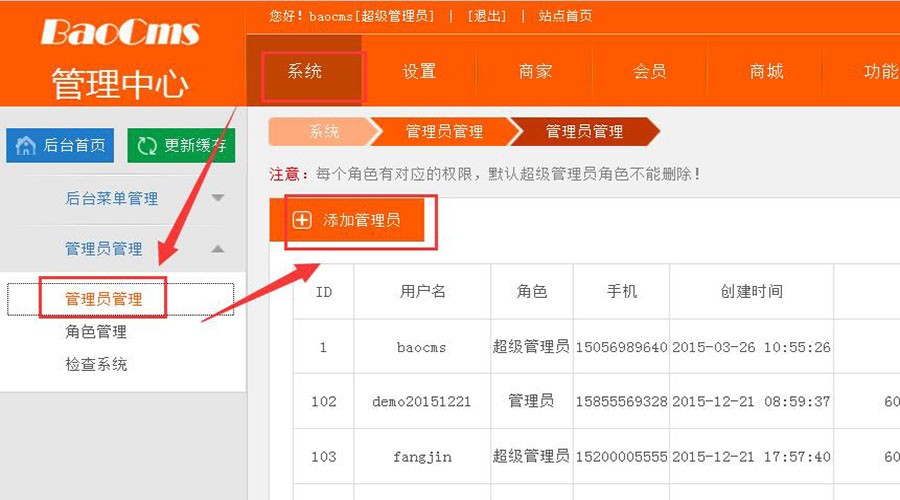Click the dark last 管理员管理 breadcrumb
This screenshot has height=500, width=900.
coord(584,131)
